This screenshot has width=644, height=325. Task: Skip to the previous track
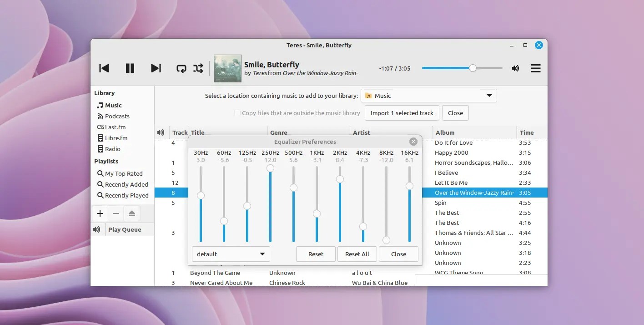pyautogui.click(x=104, y=68)
